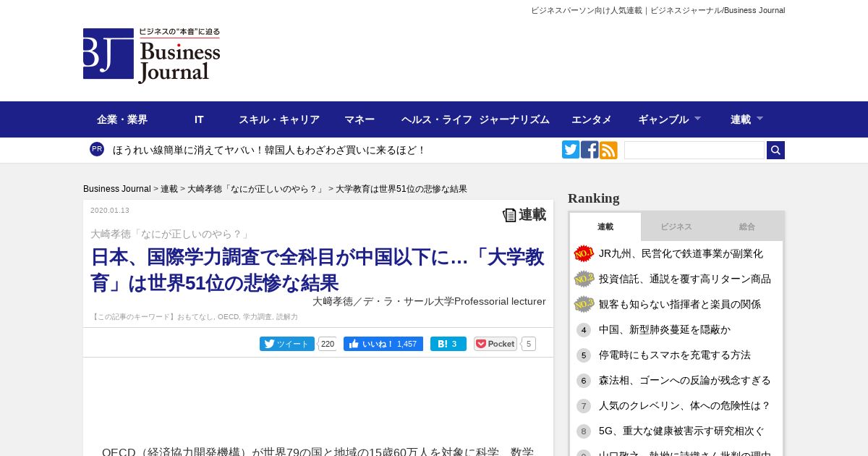Click the top header text ビジネスパーソン向け人気連載

tap(587, 10)
